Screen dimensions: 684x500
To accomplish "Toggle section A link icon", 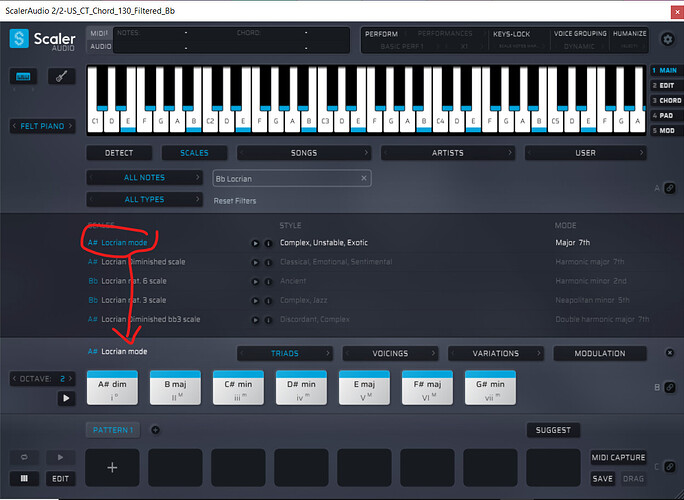I will 670,188.
